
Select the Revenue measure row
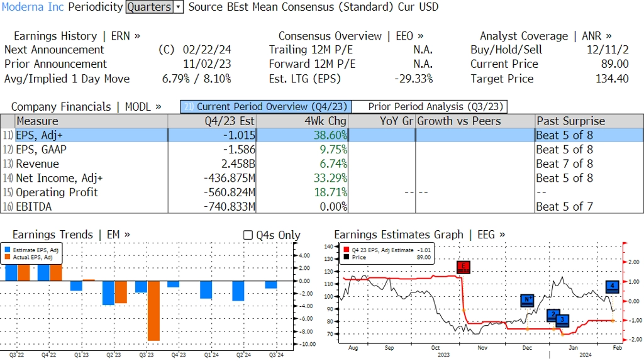tap(322, 164)
